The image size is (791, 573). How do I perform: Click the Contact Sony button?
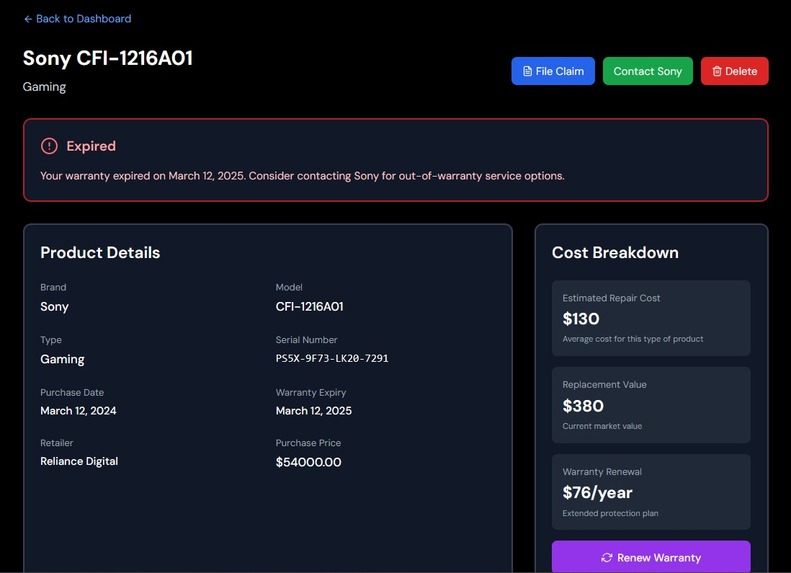[x=648, y=71]
